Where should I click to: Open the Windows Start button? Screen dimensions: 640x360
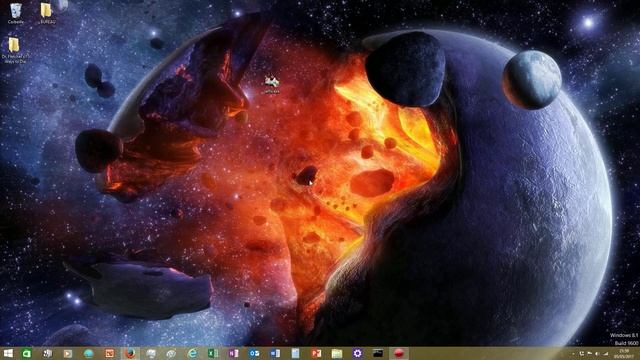tap(8, 353)
